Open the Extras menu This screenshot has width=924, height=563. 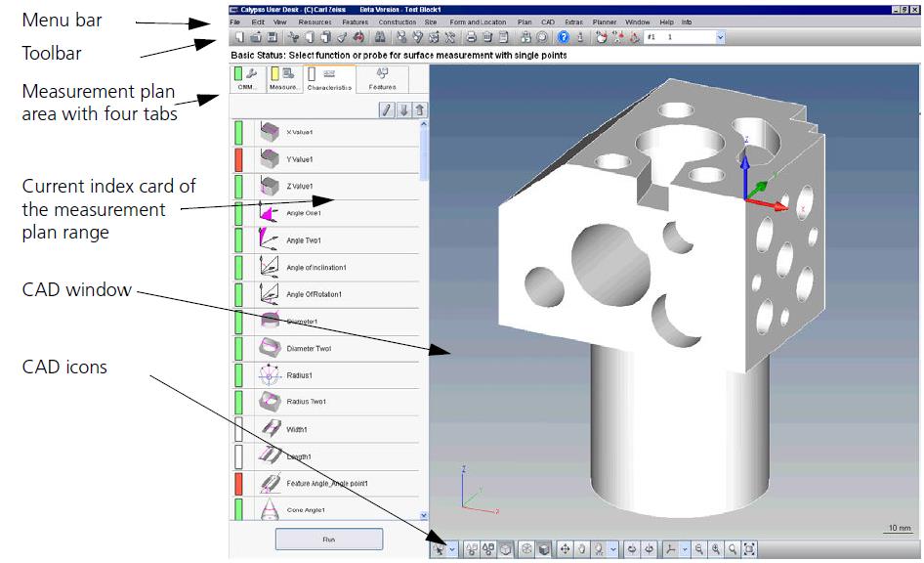coord(573,22)
